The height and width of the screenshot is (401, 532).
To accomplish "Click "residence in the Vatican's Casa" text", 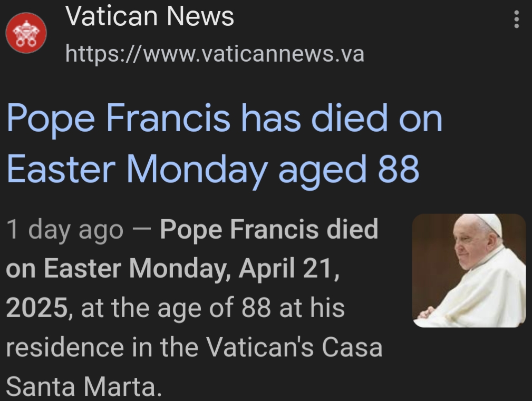I will click(194, 347).
